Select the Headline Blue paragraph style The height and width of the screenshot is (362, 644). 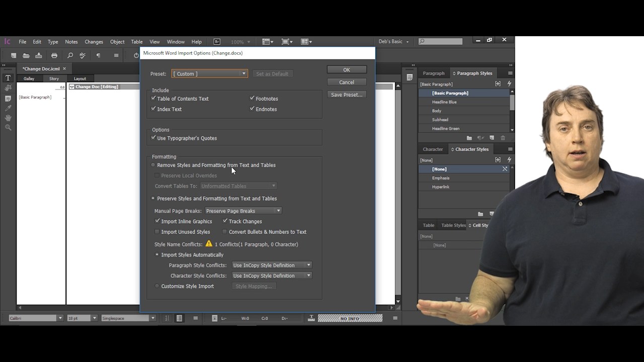tap(464, 102)
